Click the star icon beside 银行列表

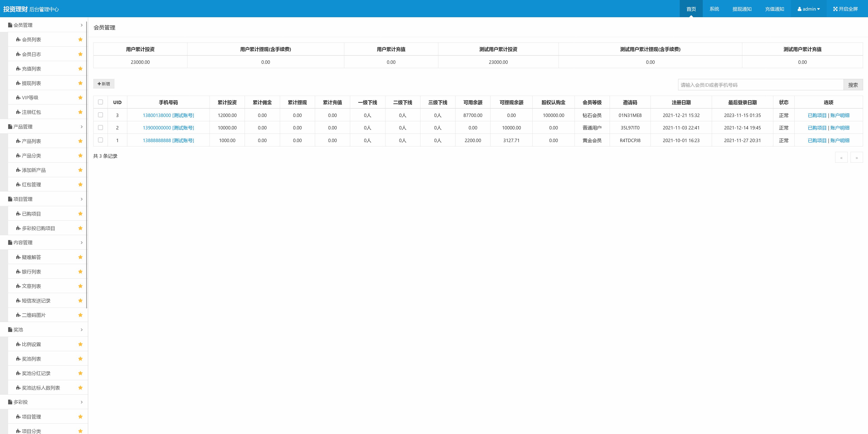[x=80, y=272]
